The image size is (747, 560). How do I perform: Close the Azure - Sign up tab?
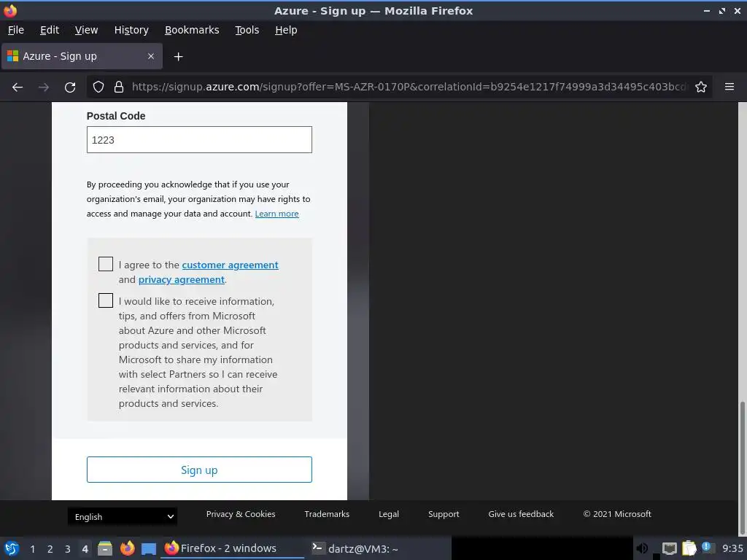click(151, 56)
